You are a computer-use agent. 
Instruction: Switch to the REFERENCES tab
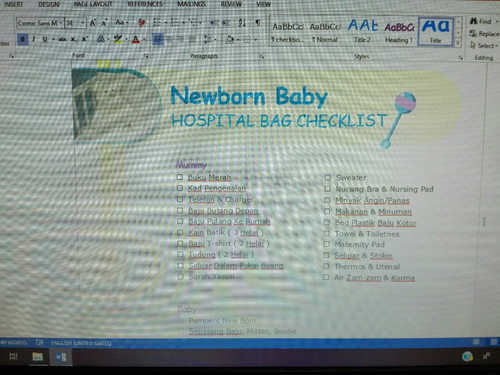(145, 4)
